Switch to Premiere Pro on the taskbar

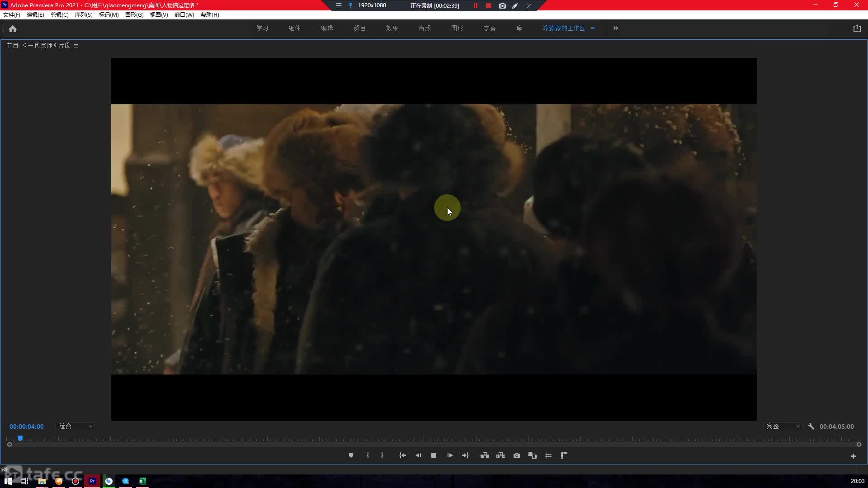(x=92, y=481)
